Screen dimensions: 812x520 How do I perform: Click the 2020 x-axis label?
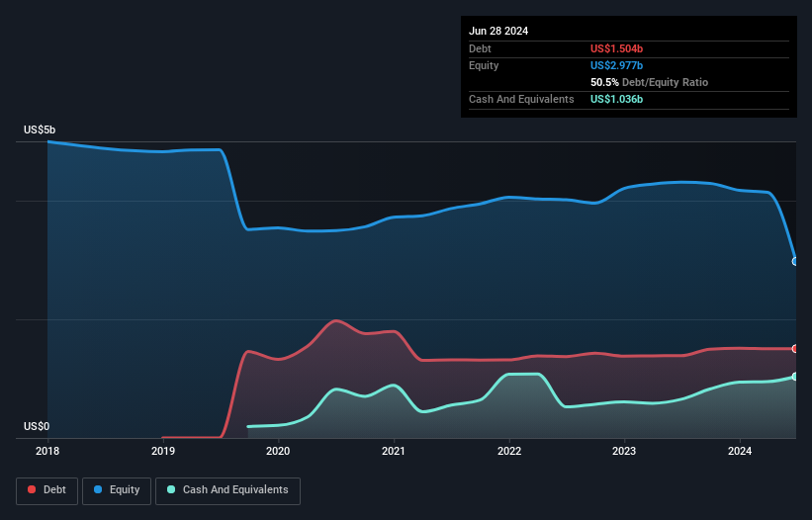[278, 451]
